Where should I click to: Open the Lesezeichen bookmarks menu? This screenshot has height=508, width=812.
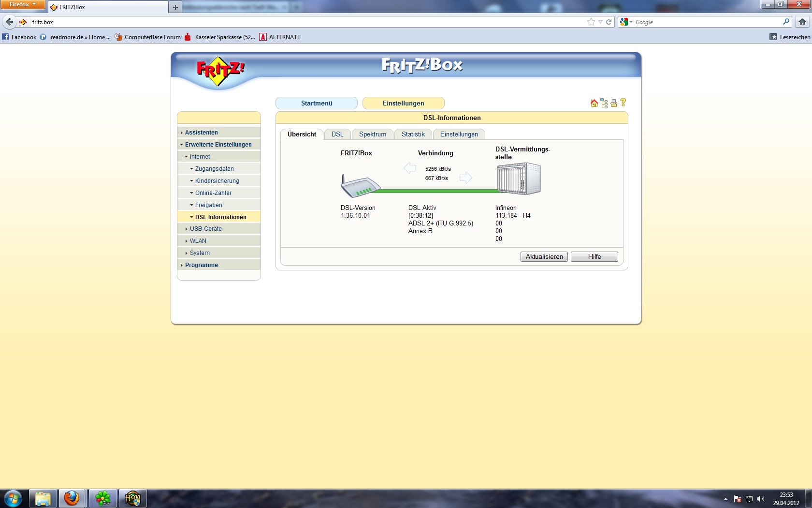[790, 37]
